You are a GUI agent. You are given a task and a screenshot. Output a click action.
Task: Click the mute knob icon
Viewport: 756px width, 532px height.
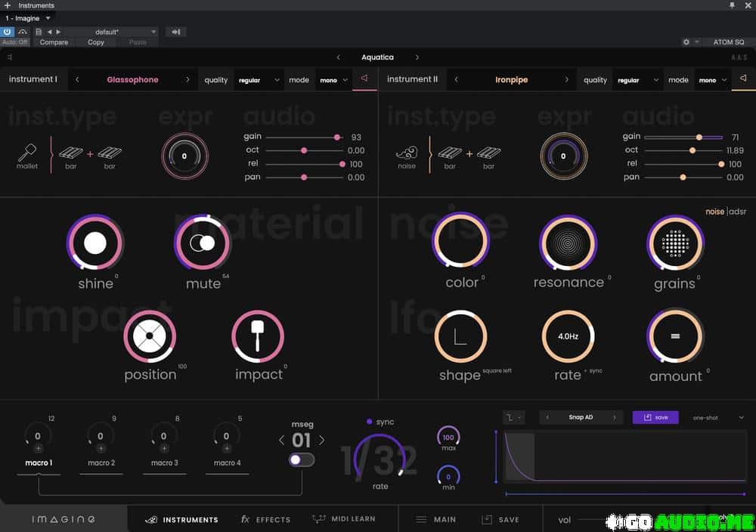203,243
